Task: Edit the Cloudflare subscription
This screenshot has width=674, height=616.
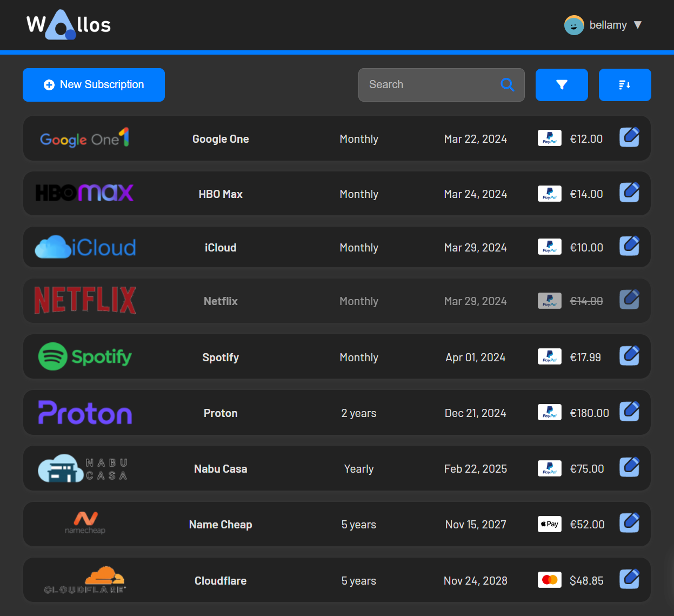Action: coord(629,579)
